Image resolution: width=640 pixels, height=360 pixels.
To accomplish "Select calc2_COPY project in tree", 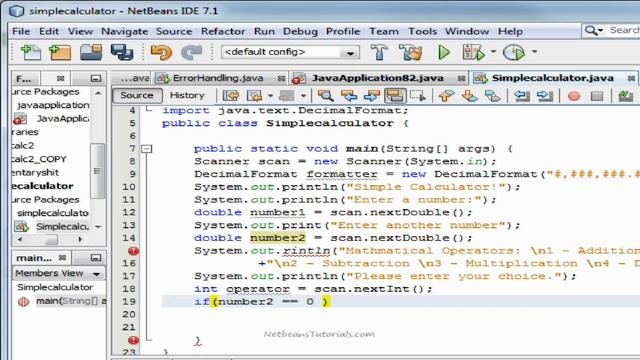I will pos(39,159).
